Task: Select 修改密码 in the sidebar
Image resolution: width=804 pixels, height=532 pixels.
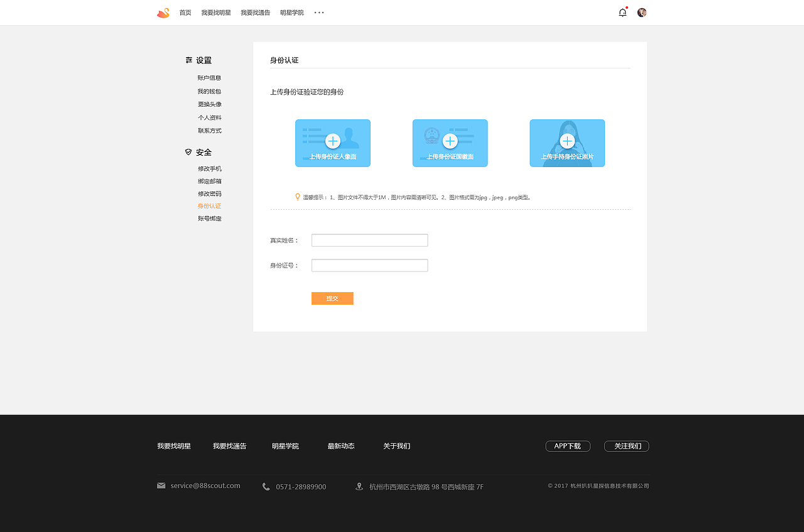Action: tap(209, 193)
